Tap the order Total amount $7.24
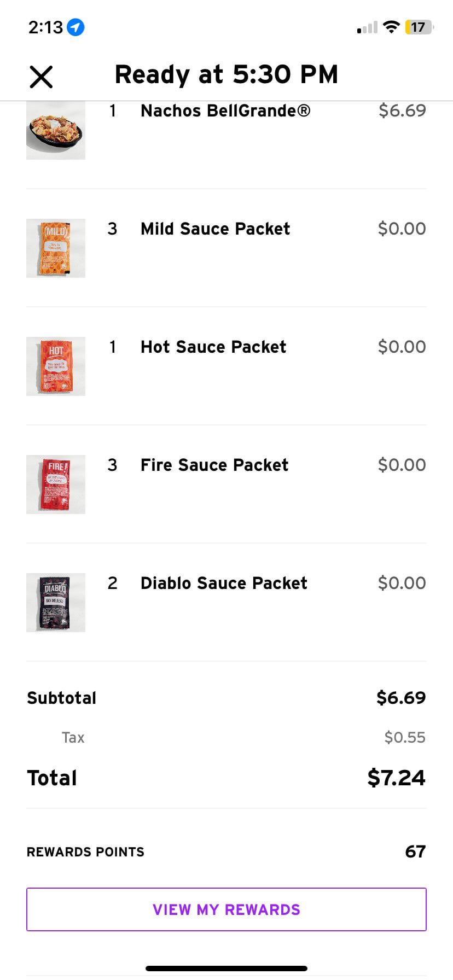The width and height of the screenshot is (453, 980). (x=396, y=778)
